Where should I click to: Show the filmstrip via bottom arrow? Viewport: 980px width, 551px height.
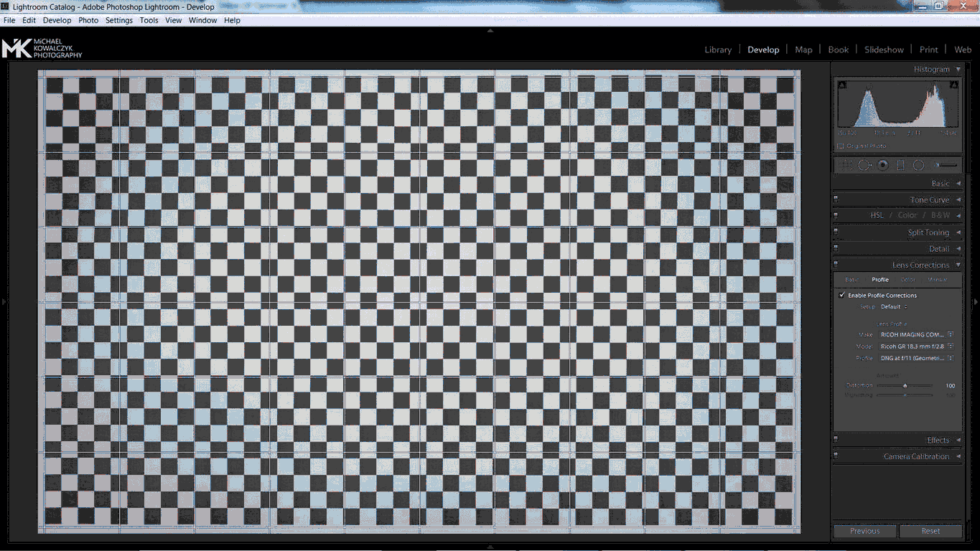tap(490, 547)
